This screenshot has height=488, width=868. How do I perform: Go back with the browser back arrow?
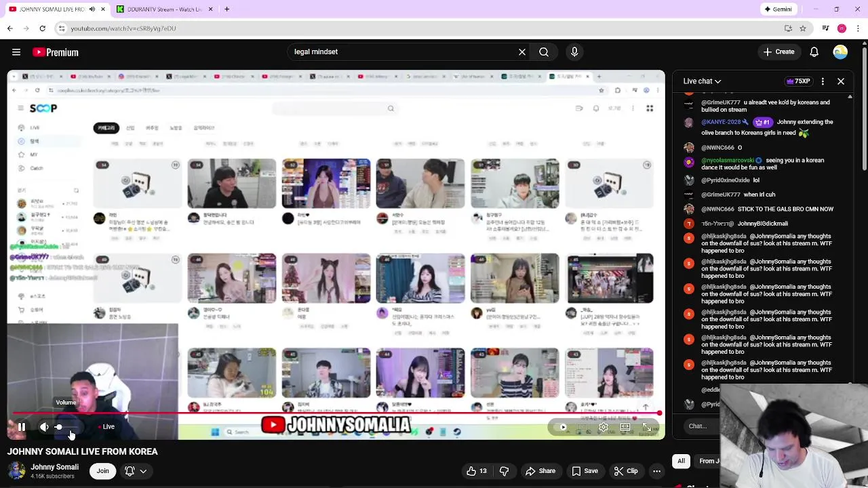[10, 28]
